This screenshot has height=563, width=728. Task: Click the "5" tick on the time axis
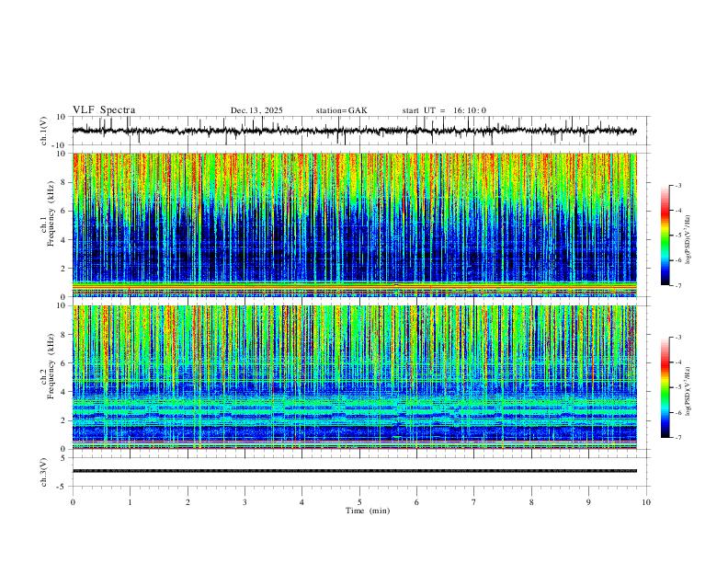[359, 502]
